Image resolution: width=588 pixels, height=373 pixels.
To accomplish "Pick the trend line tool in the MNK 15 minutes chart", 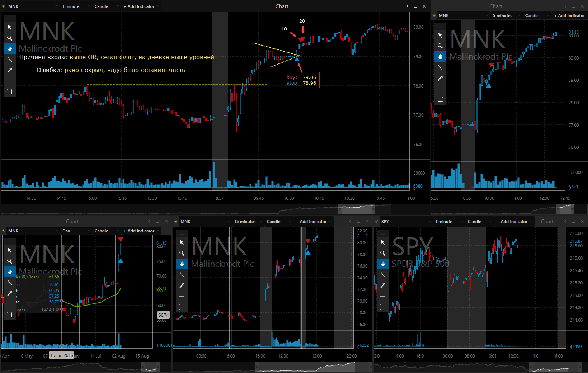I will point(182,275).
